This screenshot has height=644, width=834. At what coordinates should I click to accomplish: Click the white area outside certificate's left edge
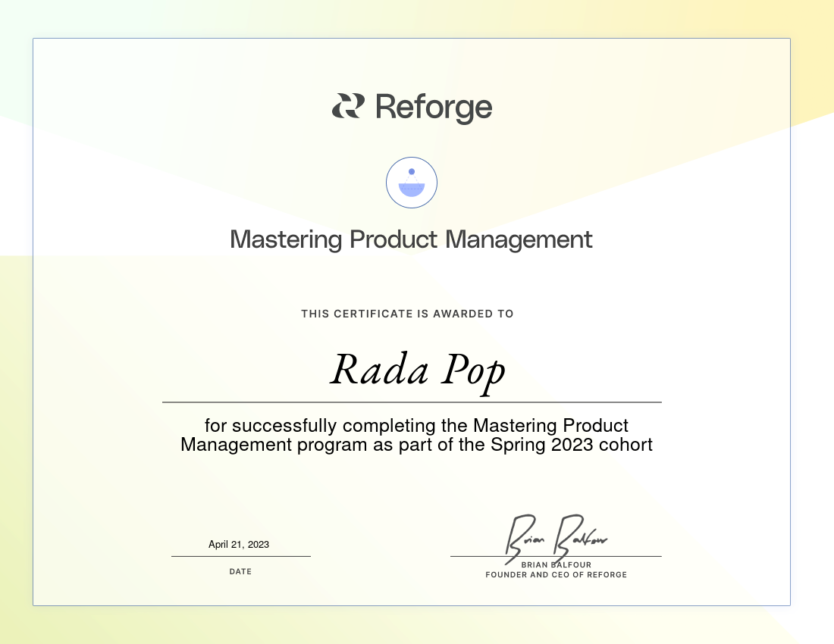tap(15, 189)
